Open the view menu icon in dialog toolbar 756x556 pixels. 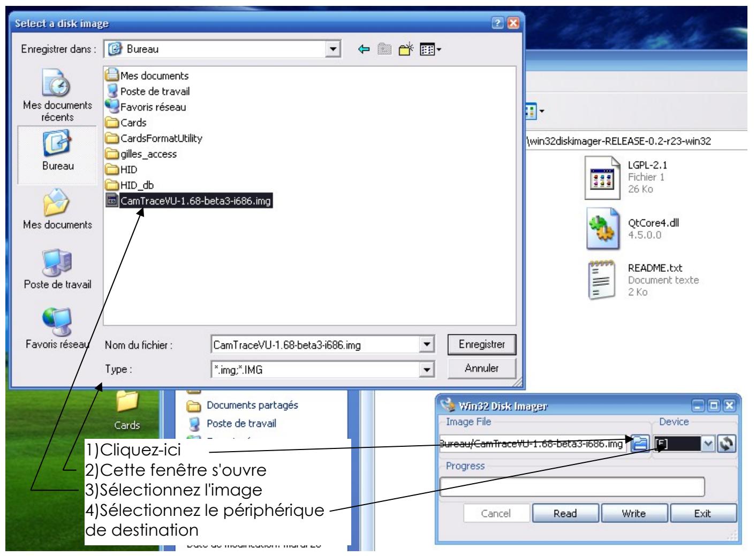pyautogui.click(x=431, y=49)
